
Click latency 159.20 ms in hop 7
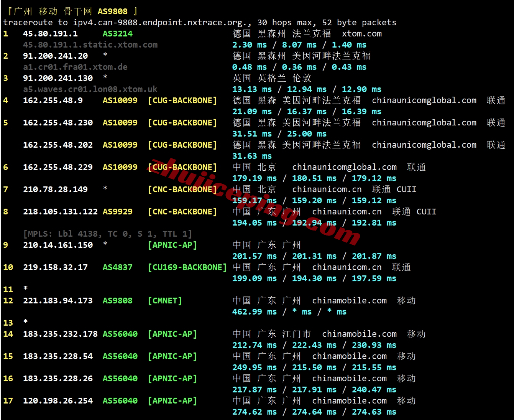click(314, 201)
